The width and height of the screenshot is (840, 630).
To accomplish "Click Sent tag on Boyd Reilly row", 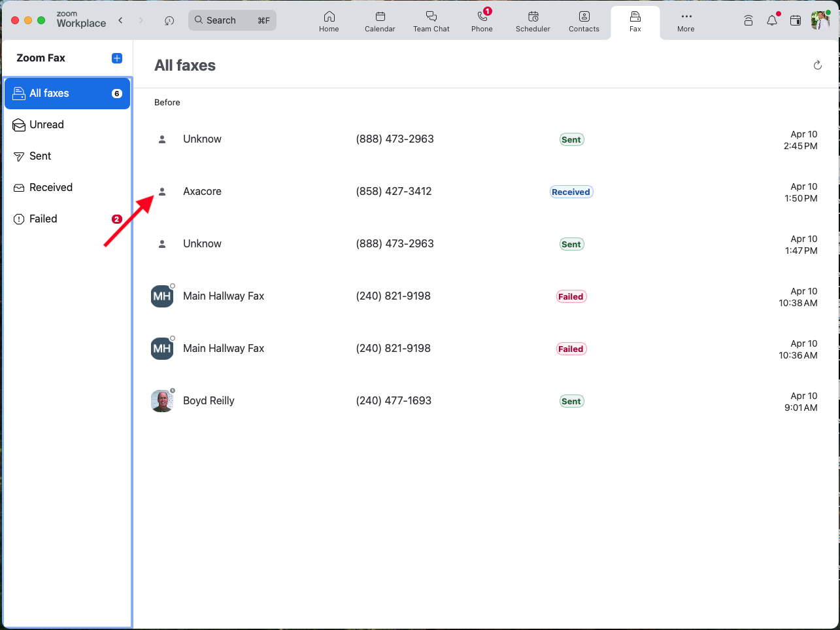I will (571, 401).
